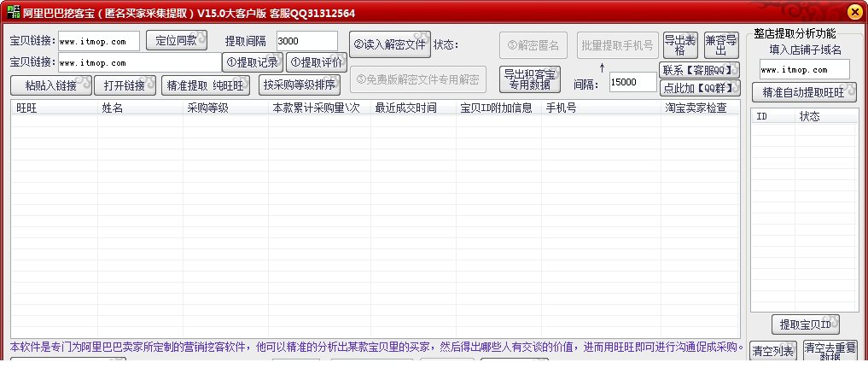The width and height of the screenshot is (868, 374).
Task: Click 导出和客宝专用数据 button
Action: [530, 79]
